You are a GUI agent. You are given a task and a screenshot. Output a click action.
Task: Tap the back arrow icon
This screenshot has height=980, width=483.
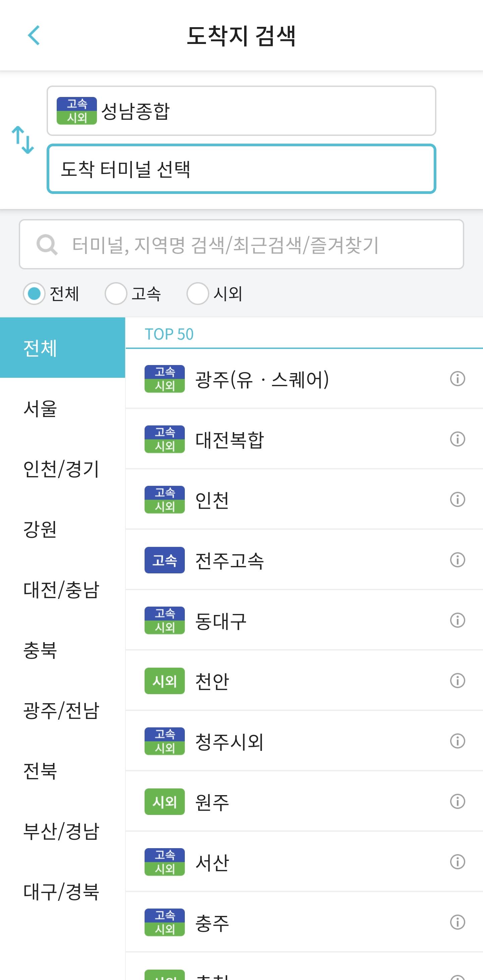[x=34, y=35]
